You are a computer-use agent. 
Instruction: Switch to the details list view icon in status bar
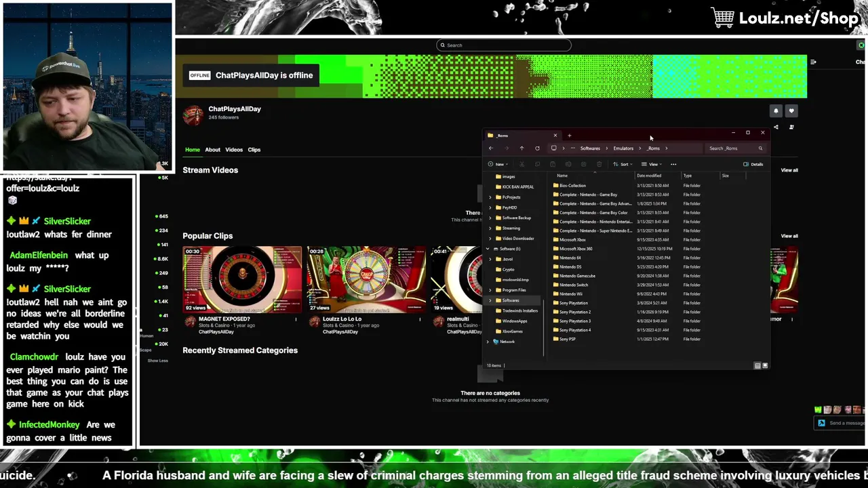[757, 366]
